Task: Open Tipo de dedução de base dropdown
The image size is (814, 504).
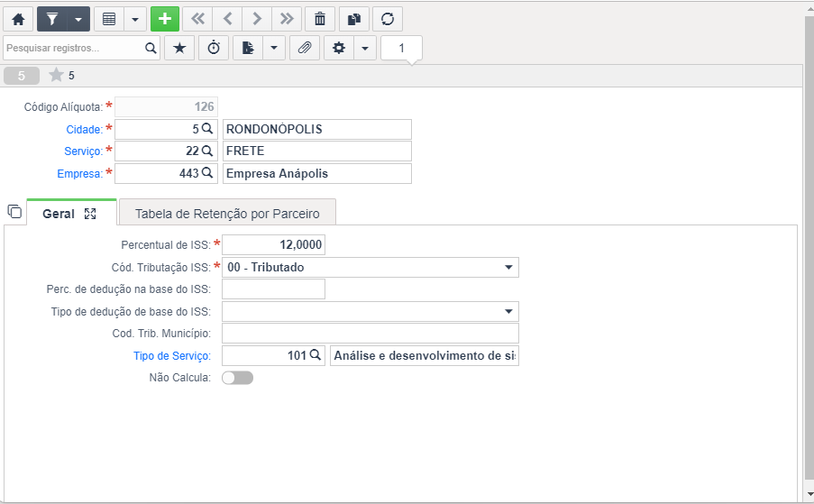Action: pyautogui.click(x=370, y=311)
